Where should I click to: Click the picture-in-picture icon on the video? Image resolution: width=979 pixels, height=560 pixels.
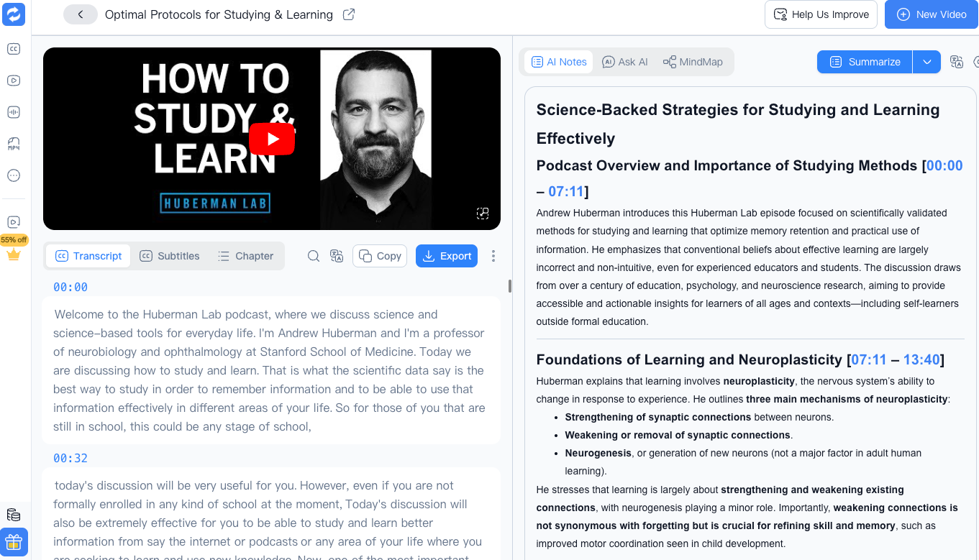(483, 213)
